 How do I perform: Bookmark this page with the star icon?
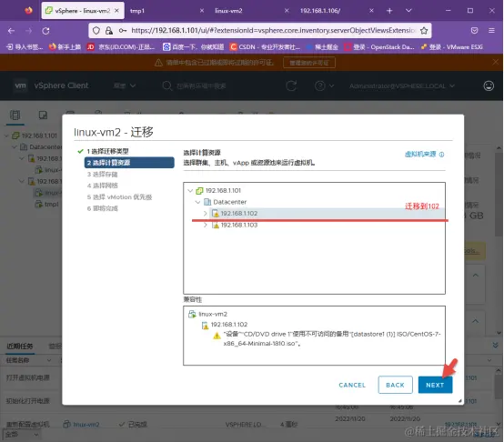(424, 31)
